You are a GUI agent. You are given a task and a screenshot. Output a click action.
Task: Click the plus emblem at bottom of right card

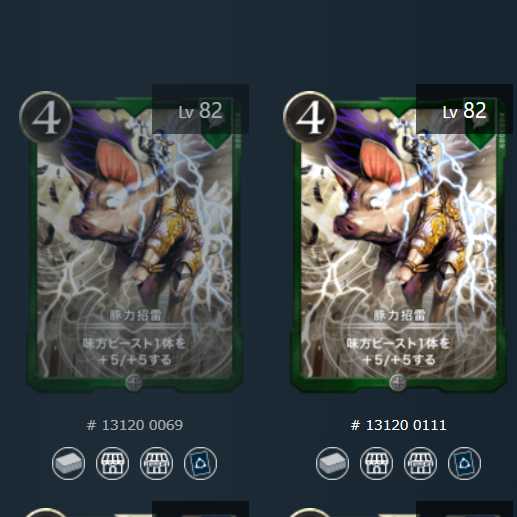(x=398, y=382)
